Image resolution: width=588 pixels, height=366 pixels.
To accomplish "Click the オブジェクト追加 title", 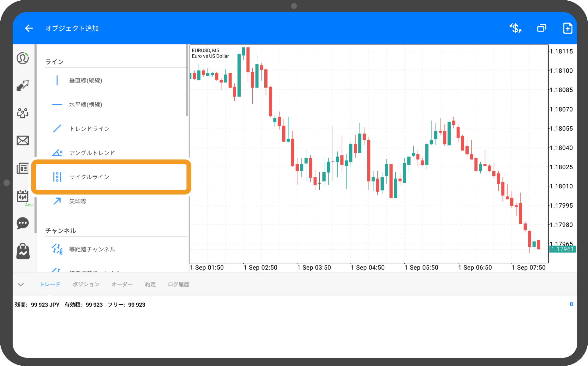I will [x=72, y=28].
